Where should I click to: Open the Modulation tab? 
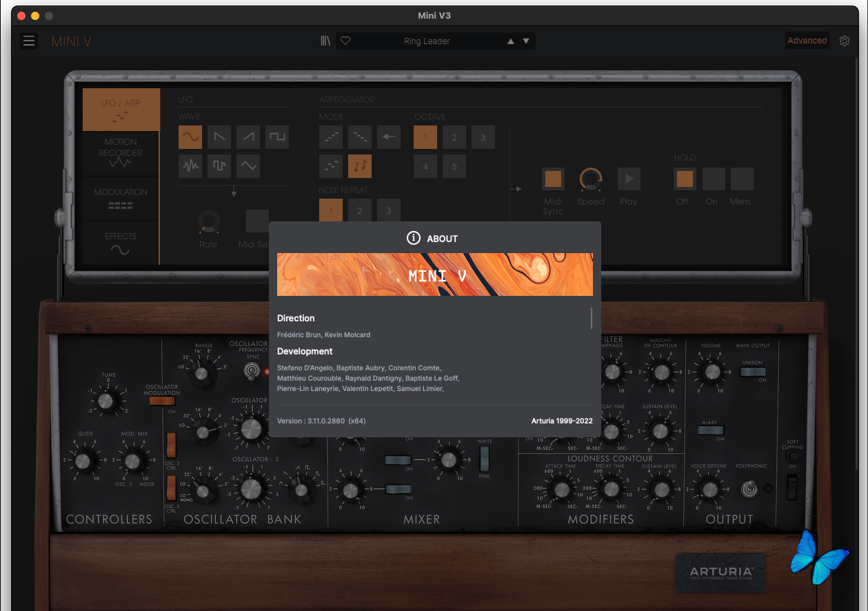tap(121, 198)
